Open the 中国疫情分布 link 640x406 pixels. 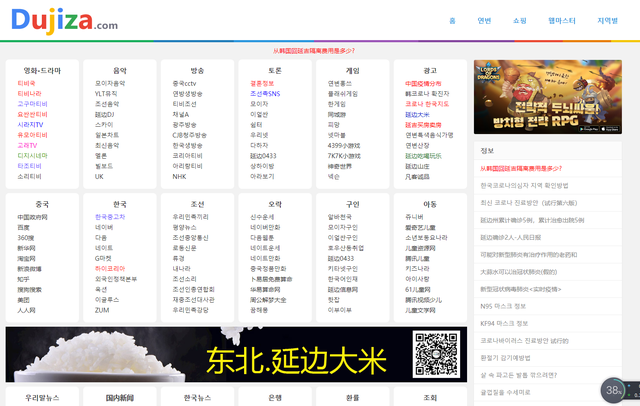423,83
